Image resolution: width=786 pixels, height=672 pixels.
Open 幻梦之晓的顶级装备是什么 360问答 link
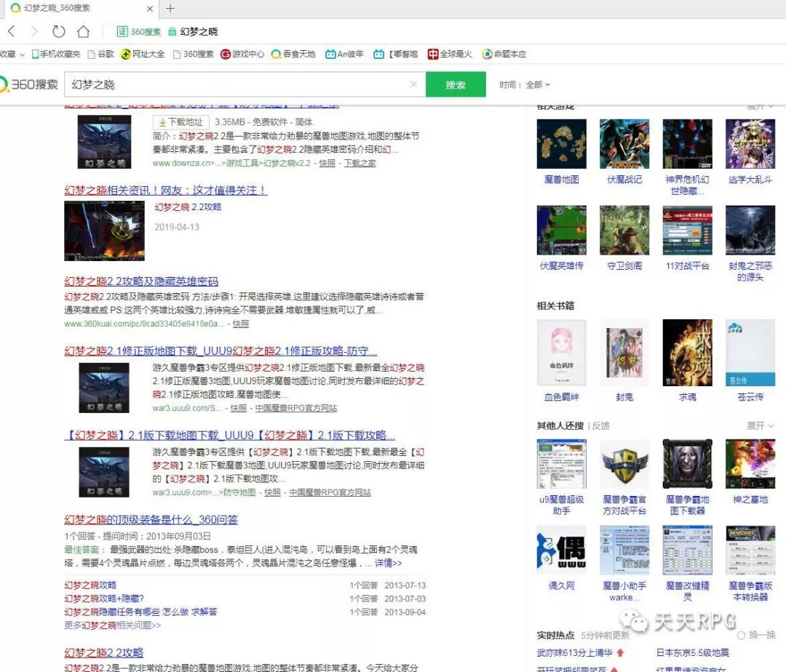pos(151,520)
